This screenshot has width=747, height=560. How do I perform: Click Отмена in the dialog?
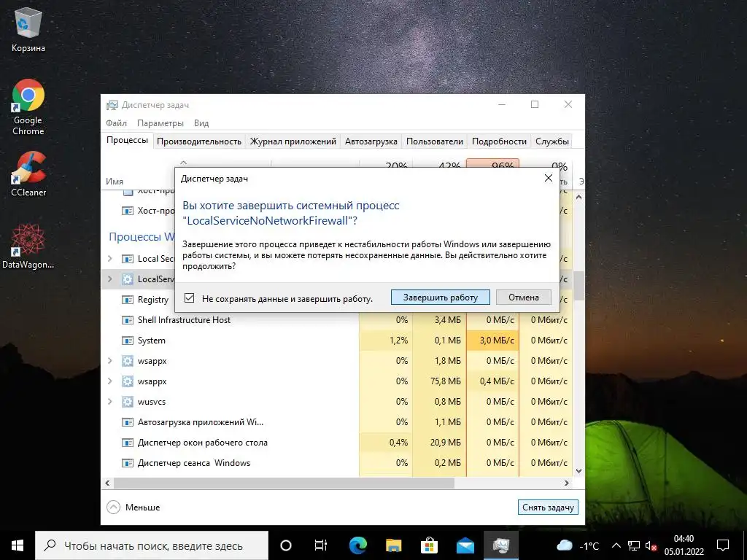pos(524,297)
